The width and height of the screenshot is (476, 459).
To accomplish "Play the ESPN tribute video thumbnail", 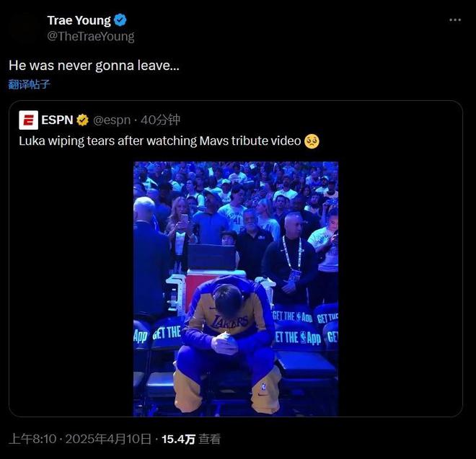I will tap(236, 289).
